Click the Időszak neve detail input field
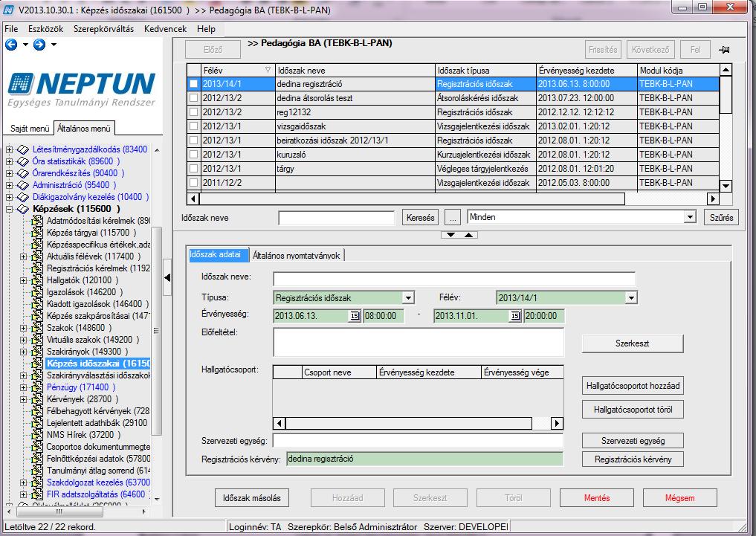This screenshot has height=536, width=756. tap(453, 279)
